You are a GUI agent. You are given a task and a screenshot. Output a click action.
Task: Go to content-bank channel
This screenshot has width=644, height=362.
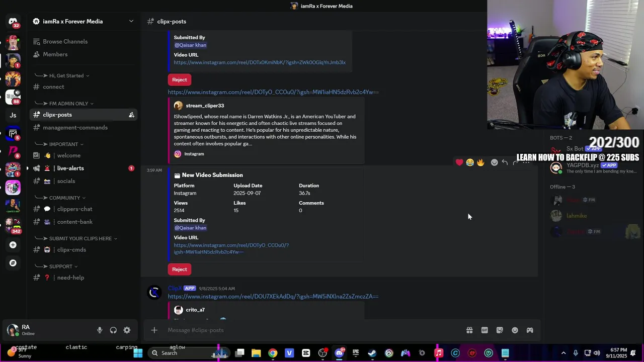click(83, 222)
